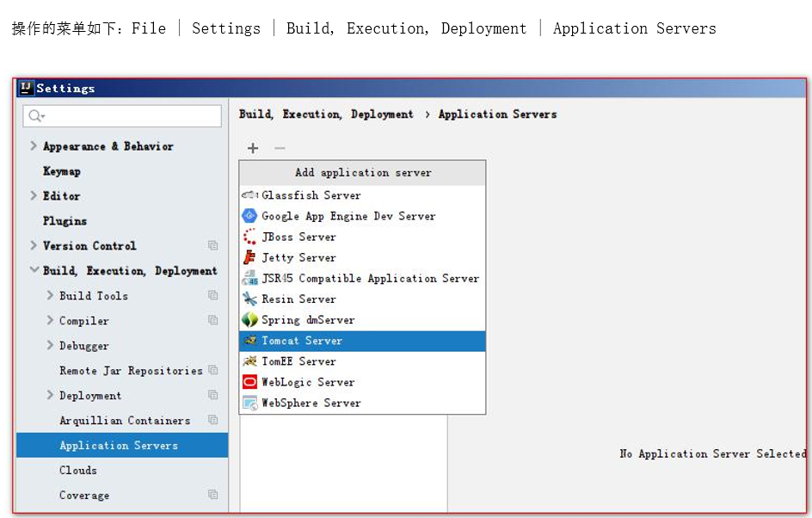
Task: Click the search magnifier icon
Action: [x=36, y=116]
